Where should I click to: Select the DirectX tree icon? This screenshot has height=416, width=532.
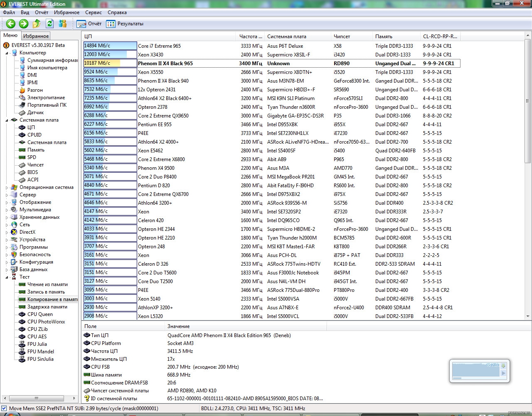click(15, 232)
